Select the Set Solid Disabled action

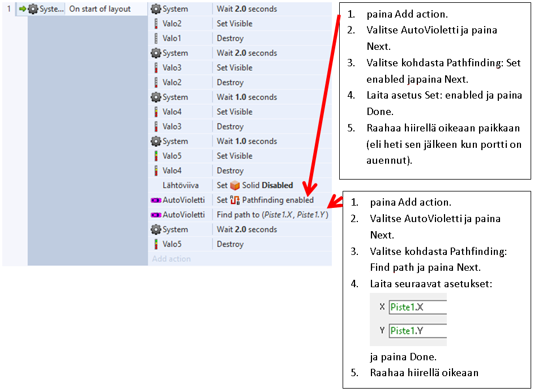[255, 186]
